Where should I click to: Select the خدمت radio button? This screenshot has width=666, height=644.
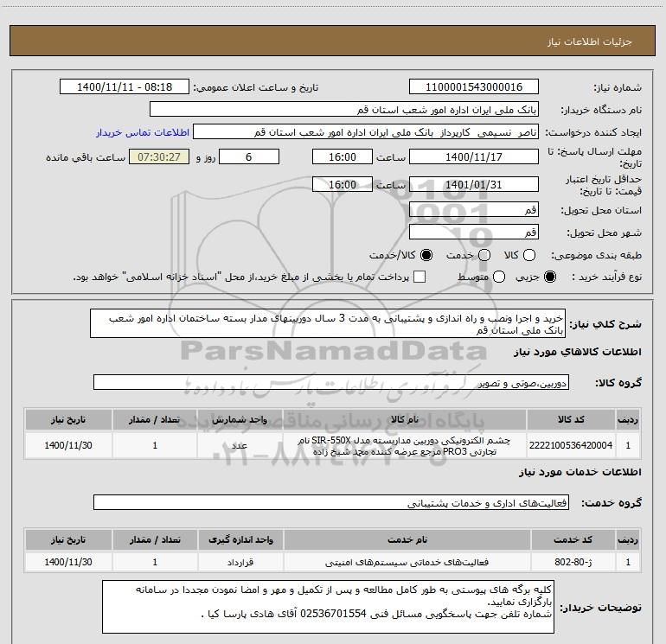coord(484,255)
